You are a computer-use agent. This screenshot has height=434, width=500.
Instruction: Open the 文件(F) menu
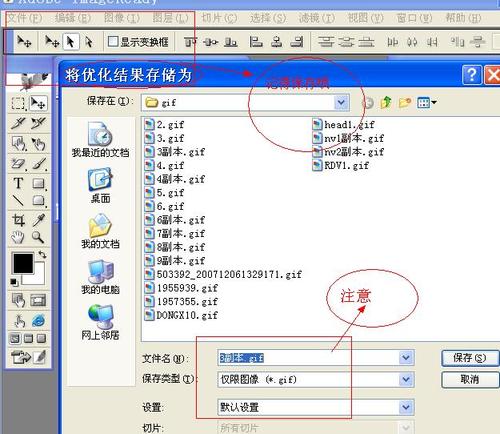[x=25, y=18]
